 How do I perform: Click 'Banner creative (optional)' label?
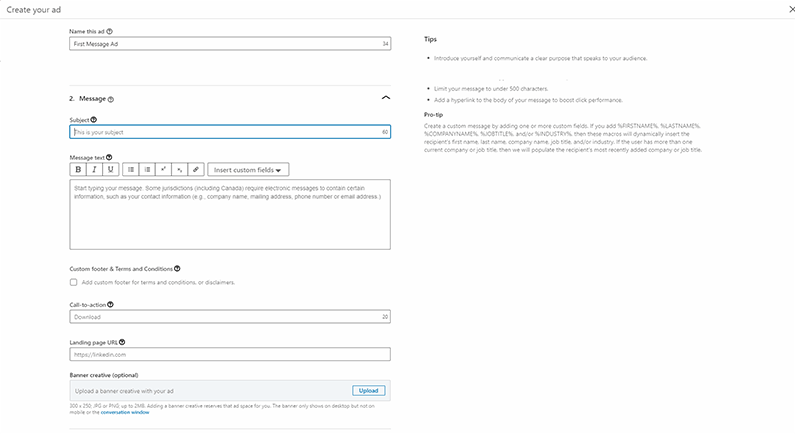click(x=104, y=375)
